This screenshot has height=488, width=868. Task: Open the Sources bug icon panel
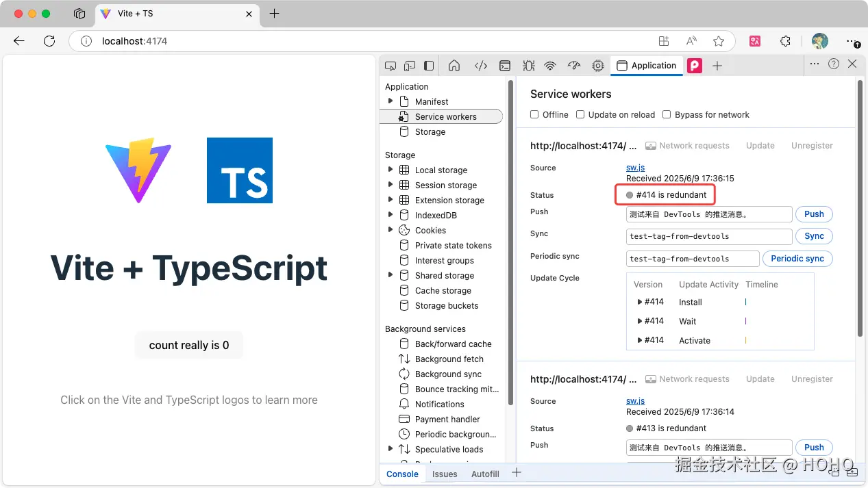(528, 66)
